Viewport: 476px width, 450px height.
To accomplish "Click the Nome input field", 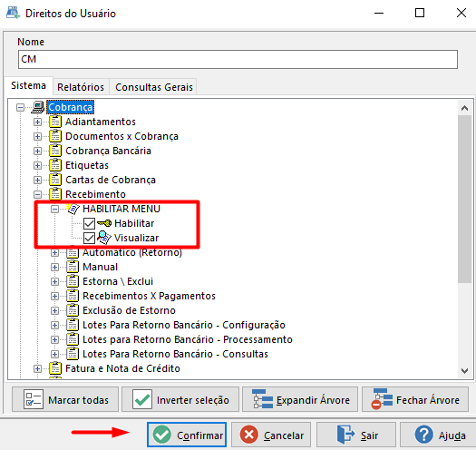I will click(238, 59).
